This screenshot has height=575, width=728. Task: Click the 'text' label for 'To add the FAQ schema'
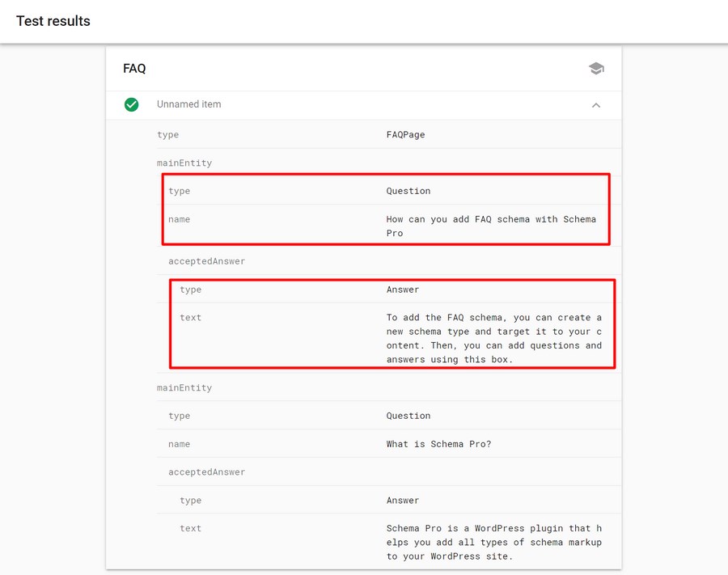[190, 318]
